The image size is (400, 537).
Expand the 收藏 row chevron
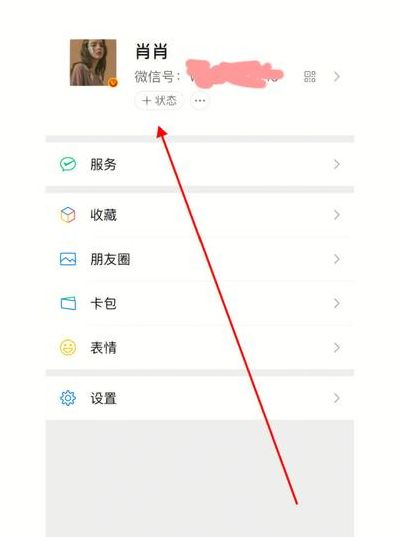click(x=337, y=215)
